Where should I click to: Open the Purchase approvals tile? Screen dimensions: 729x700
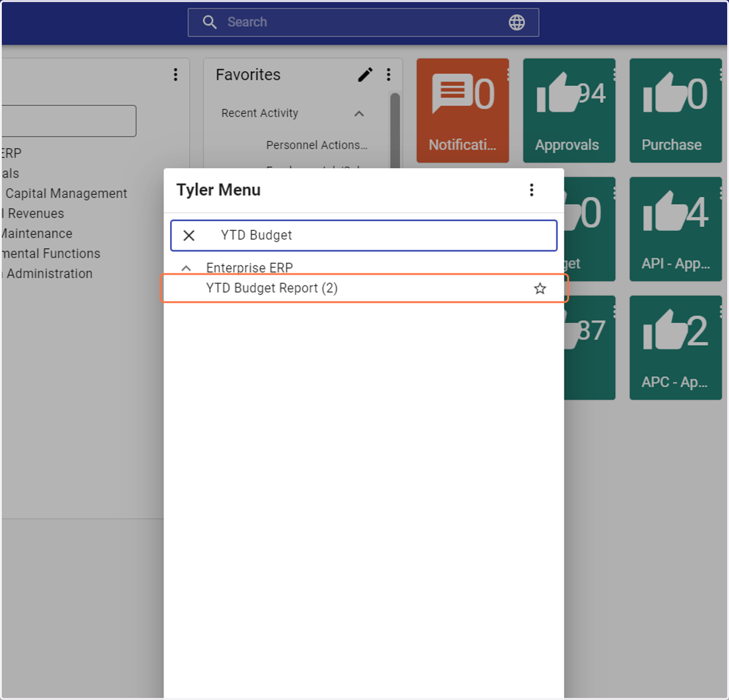(676, 111)
